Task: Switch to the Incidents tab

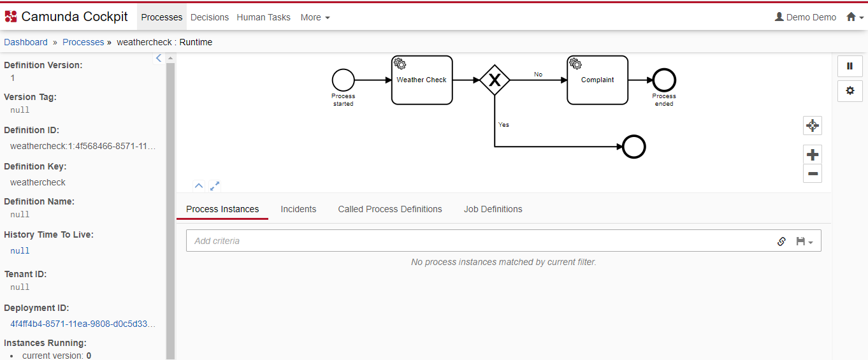Action: [x=298, y=209]
